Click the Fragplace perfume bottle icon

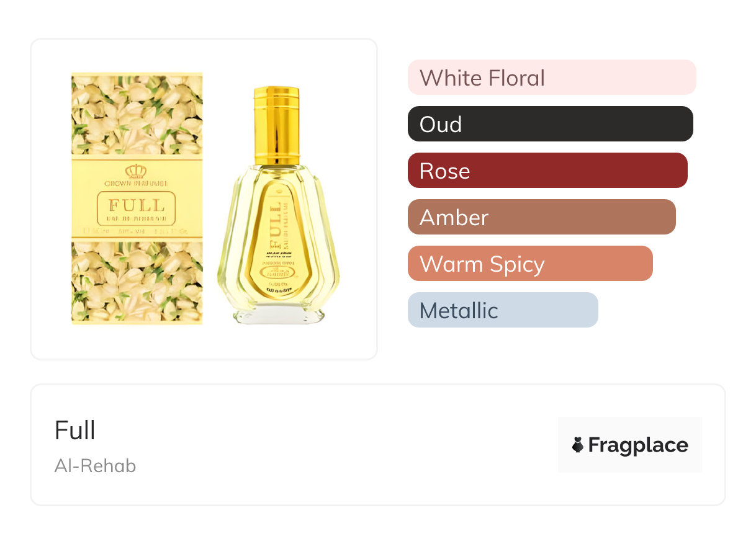578,445
